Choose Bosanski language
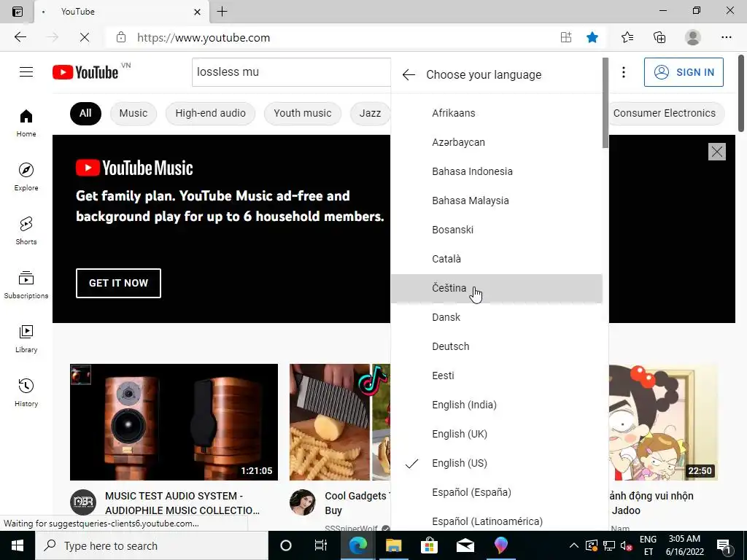 coord(496,230)
